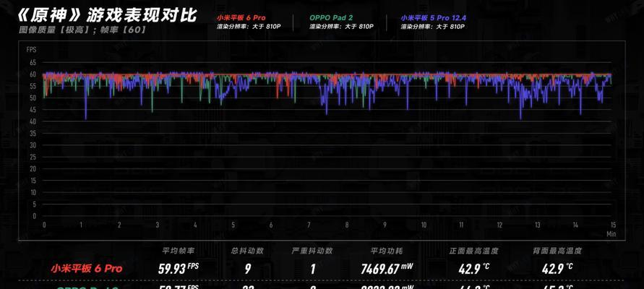Click the red legend label 小米平板 6 Pro
The width and height of the screenshot is (644, 289).
click(241, 17)
